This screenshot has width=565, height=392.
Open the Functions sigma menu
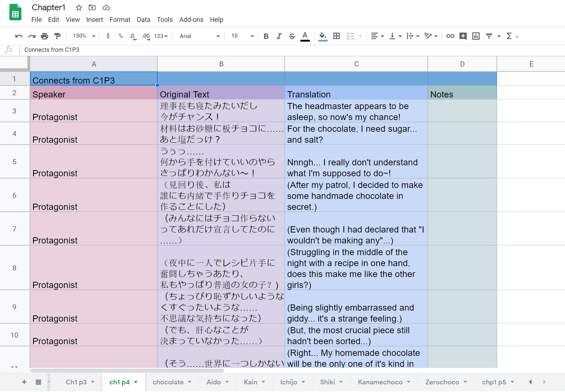(x=512, y=36)
